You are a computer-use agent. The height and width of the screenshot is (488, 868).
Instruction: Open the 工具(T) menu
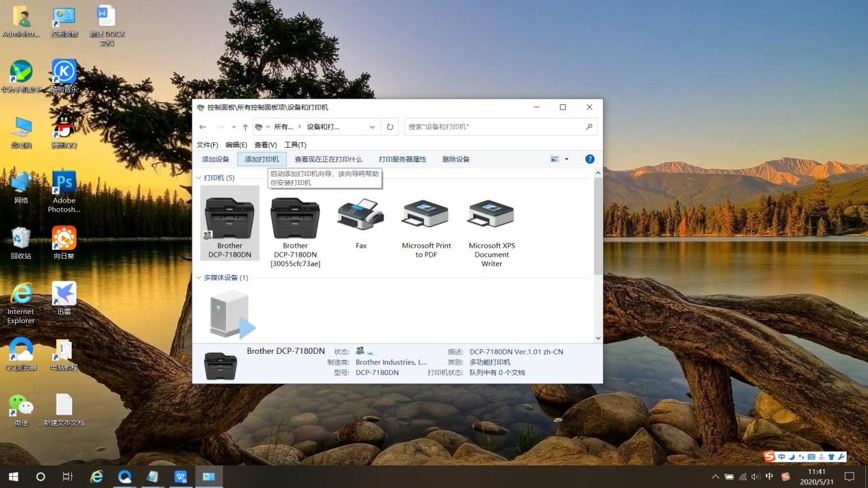[x=295, y=144]
